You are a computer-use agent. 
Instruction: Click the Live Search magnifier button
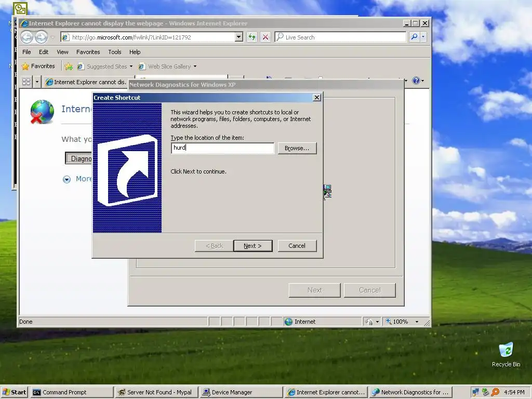coord(414,37)
